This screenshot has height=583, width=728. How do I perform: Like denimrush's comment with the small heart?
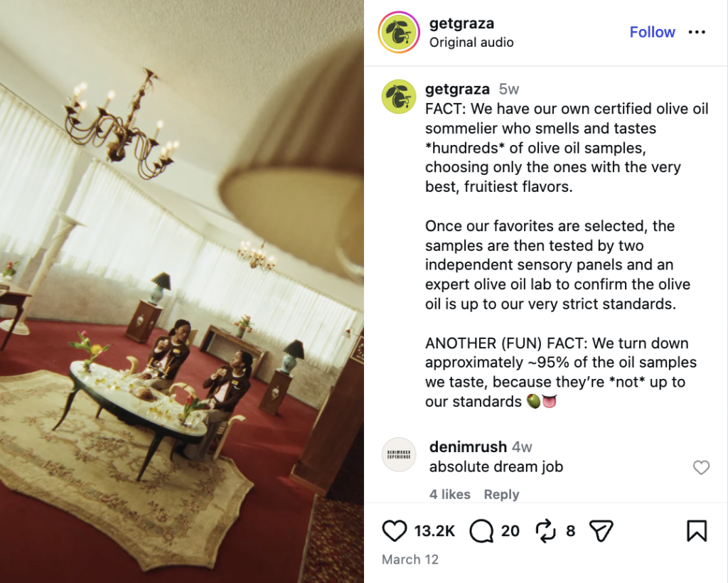pos(701,467)
